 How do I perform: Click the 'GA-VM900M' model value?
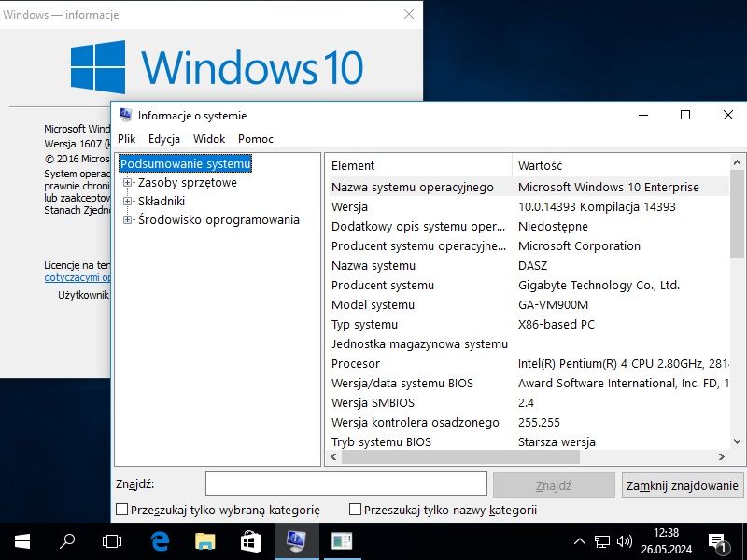[x=553, y=304]
